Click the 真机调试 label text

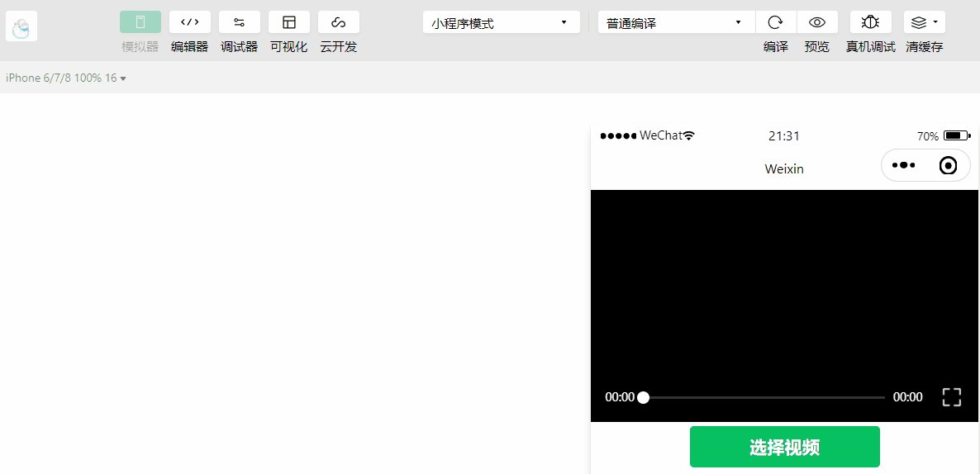871,47
